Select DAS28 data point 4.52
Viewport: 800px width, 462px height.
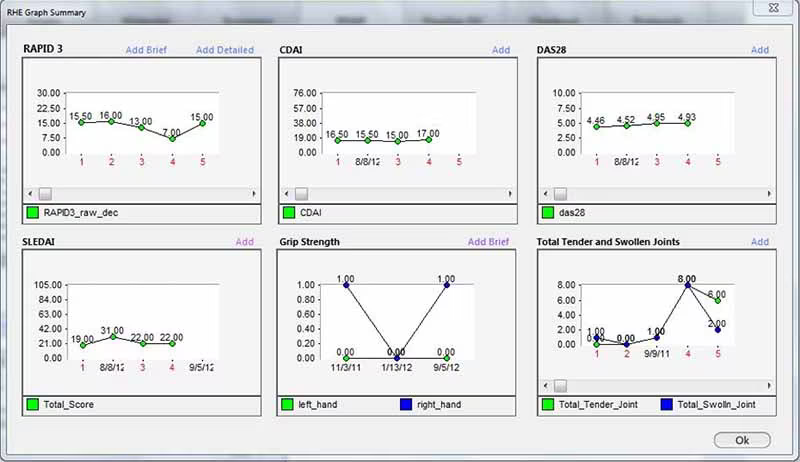(x=627, y=125)
